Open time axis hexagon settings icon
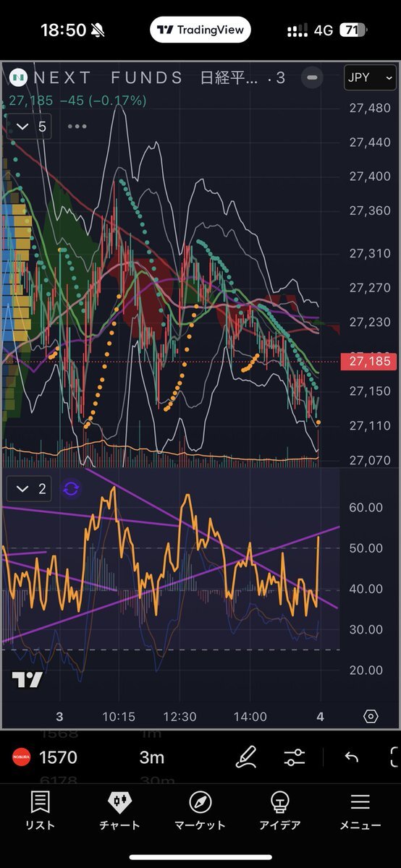 coord(371,717)
